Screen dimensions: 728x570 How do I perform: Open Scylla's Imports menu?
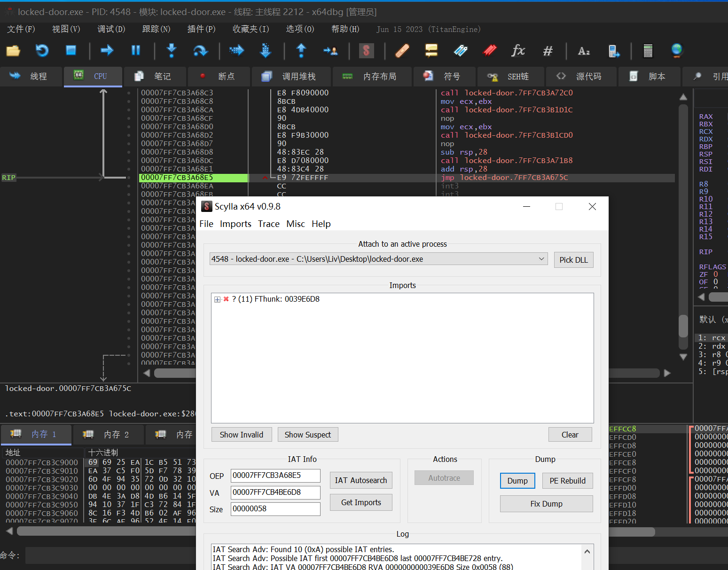235,224
